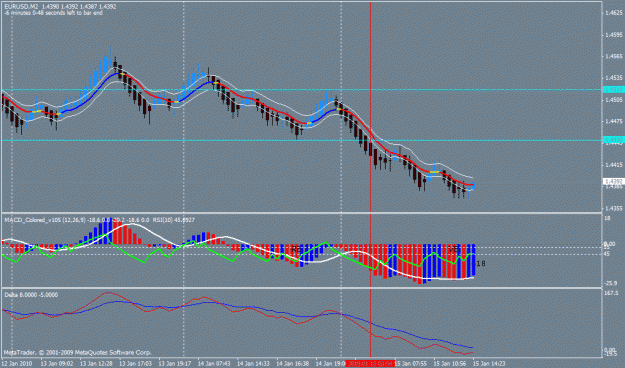
Task: Click the 15 Jan 07:55 time axis label
Action: [411, 364]
